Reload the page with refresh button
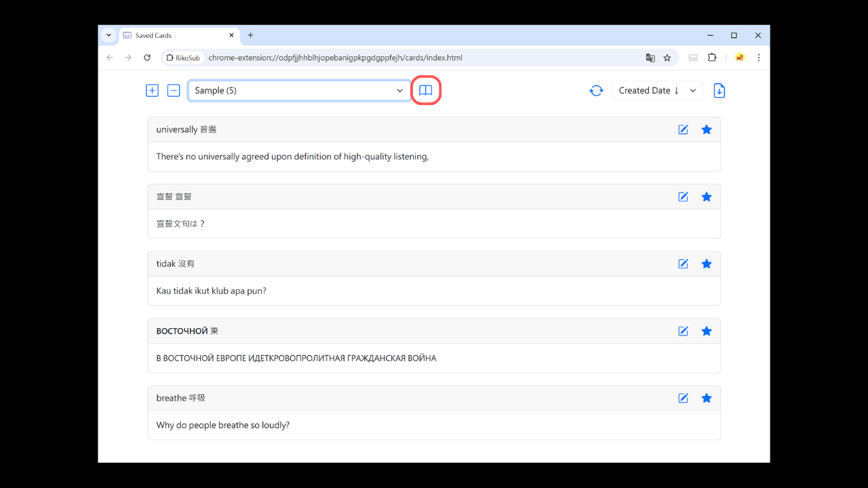Image resolution: width=868 pixels, height=488 pixels. pos(147,58)
